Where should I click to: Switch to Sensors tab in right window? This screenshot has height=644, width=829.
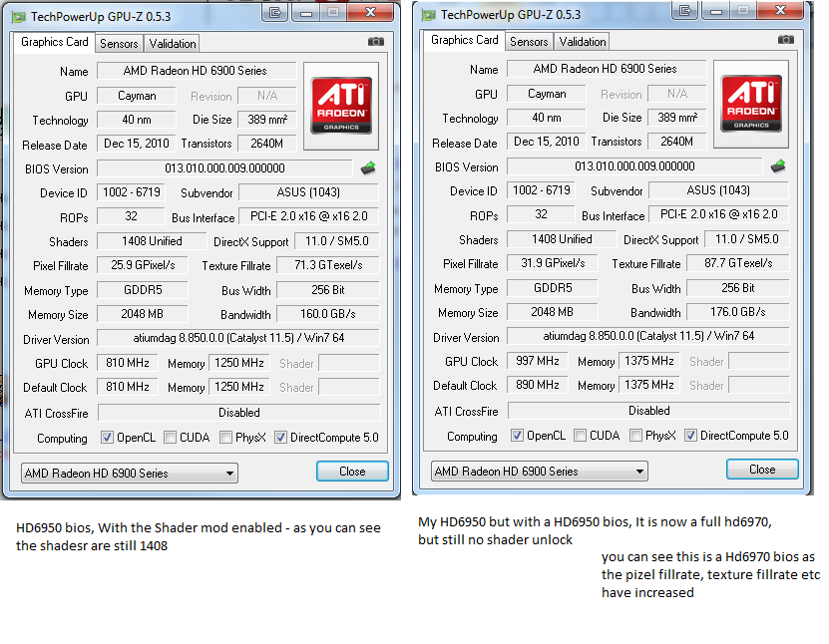pyautogui.click(x=529, y=41)
